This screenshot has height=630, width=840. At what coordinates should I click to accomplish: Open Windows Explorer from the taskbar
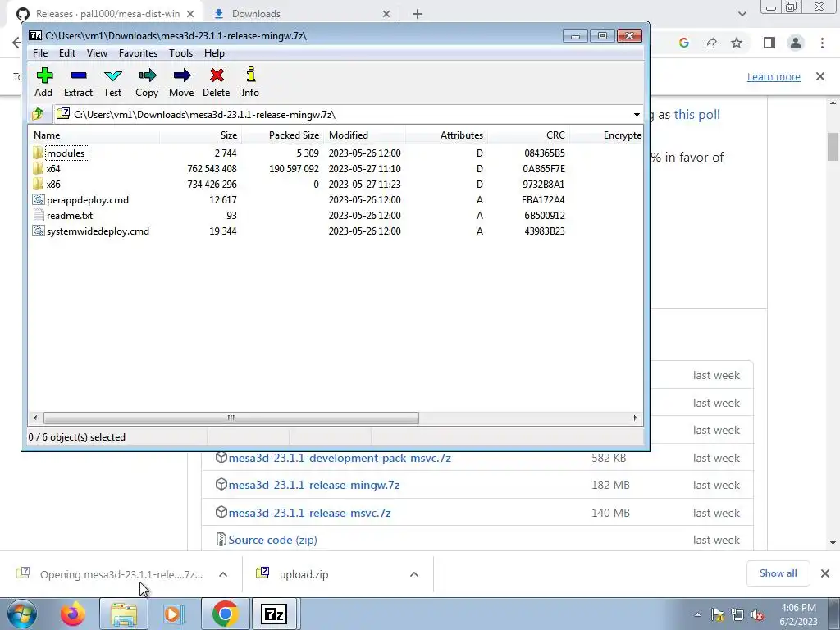pos(124,614)
